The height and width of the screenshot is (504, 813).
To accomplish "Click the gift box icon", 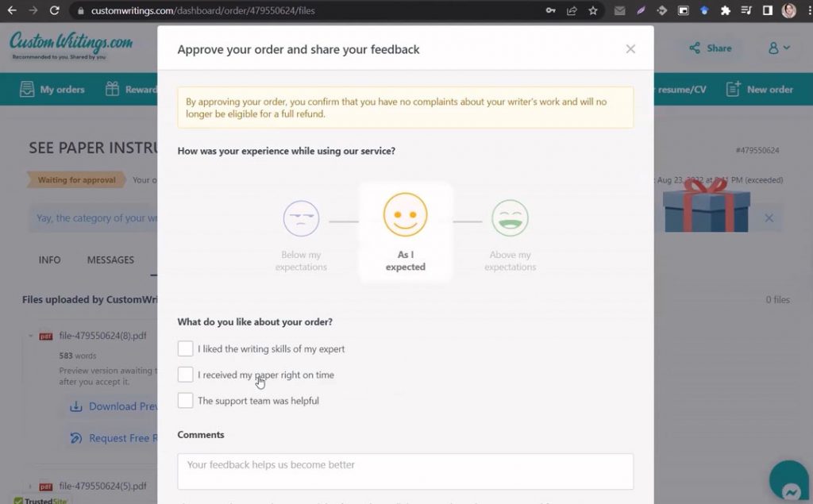I will [706, 206].
